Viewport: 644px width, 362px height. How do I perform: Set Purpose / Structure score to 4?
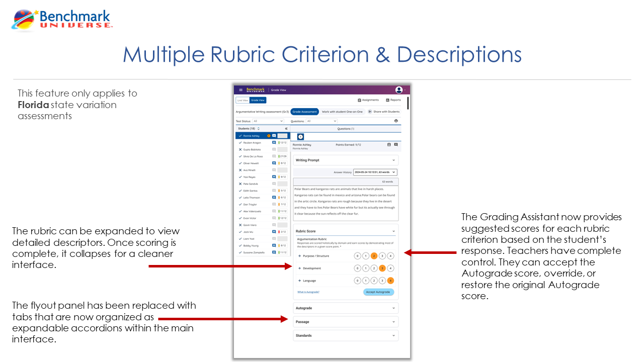[390, 256]
